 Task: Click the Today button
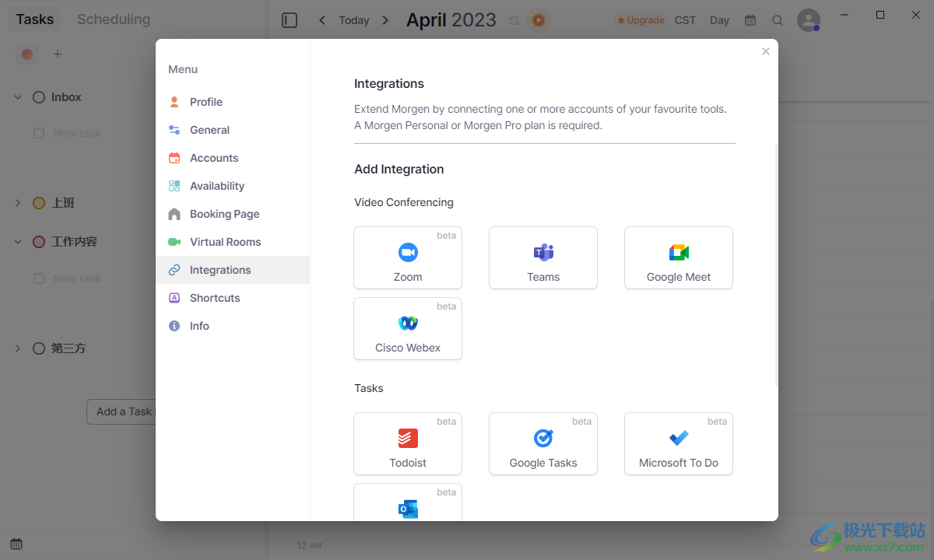coord(354,20)
